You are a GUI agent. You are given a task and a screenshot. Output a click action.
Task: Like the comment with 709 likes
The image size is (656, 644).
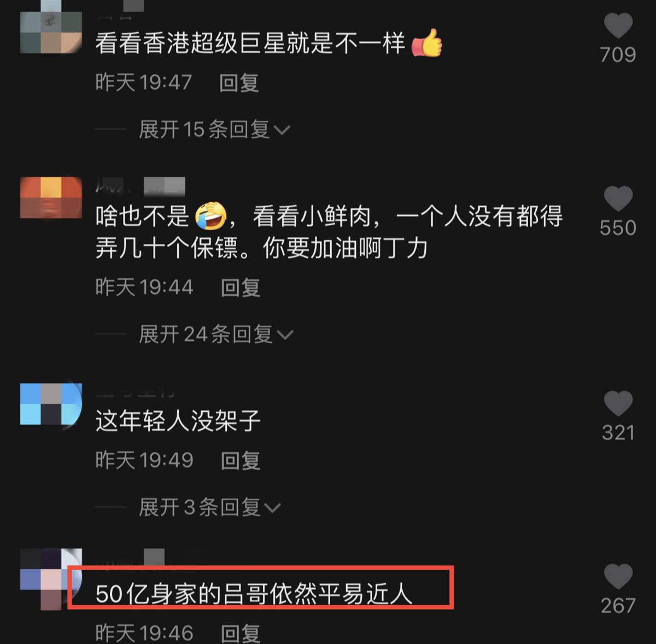coord(618,25)
